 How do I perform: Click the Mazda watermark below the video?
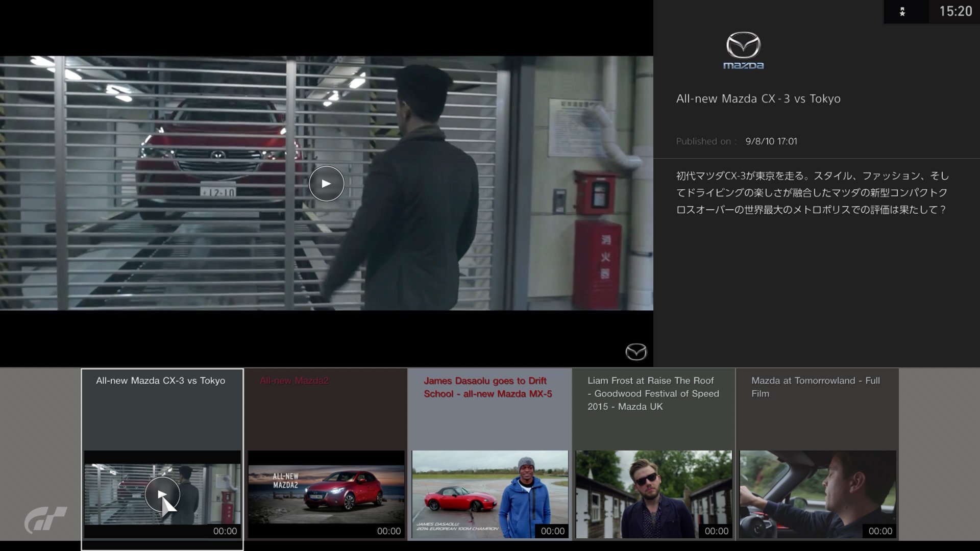tap(635, 352)
